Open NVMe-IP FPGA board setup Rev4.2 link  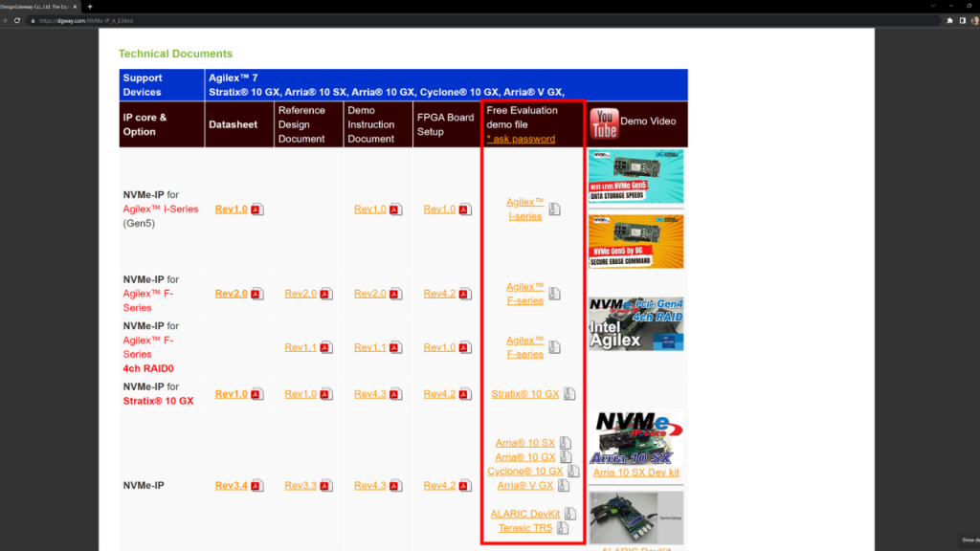click(439, 485)
